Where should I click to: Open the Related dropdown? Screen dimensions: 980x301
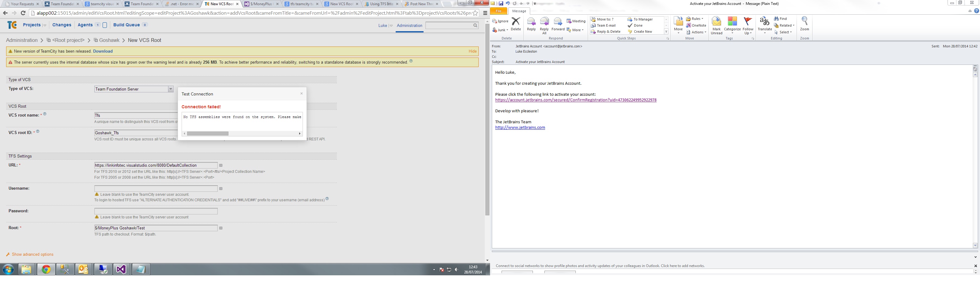784,25
